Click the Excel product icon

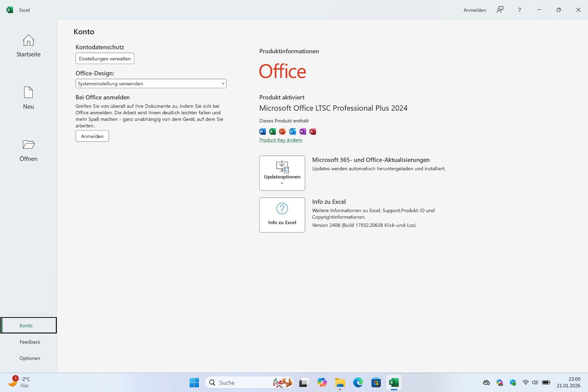tap(272, 131)
